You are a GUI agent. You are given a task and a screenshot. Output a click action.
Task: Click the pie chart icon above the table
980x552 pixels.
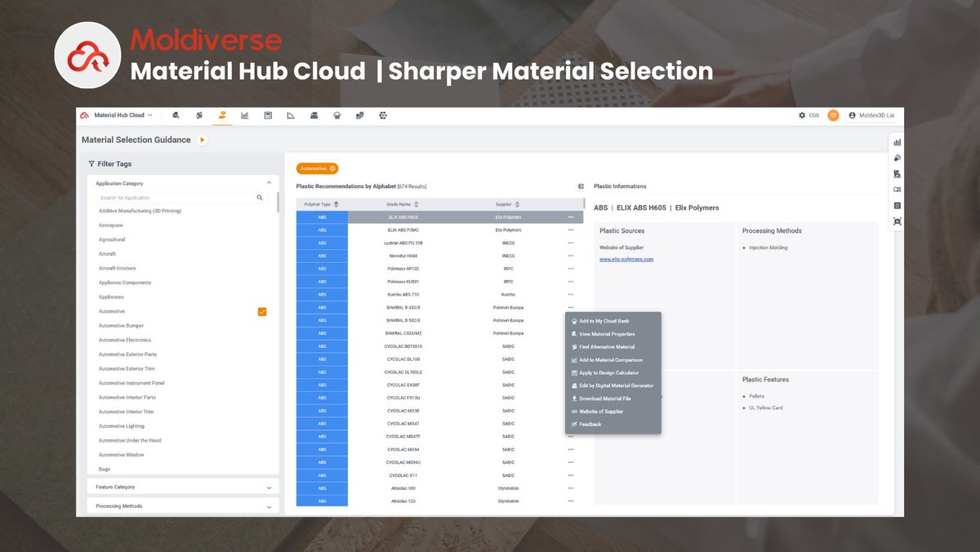point(581,186)
